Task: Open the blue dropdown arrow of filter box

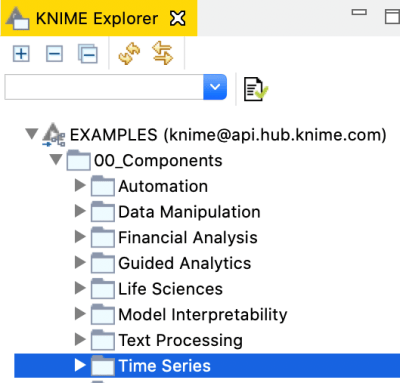Action: coord(215,87)
